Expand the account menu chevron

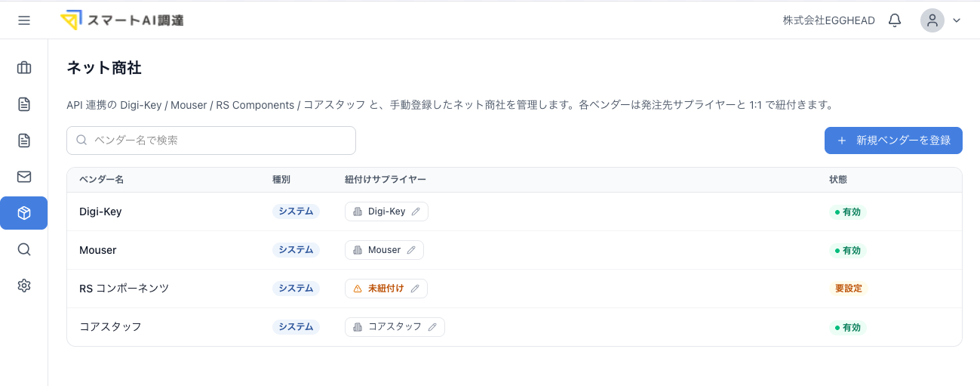pyautogui.click(x=957, y=20)
